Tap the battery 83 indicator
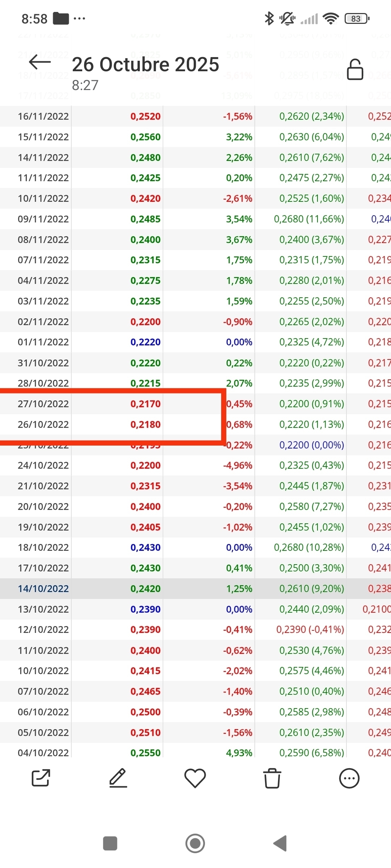 357,18
